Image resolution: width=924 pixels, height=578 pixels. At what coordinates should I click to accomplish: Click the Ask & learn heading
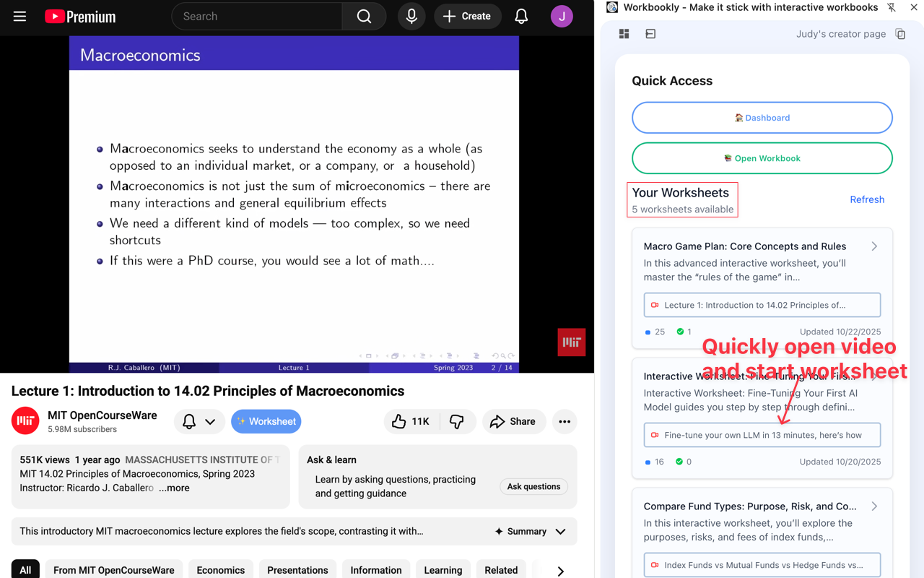(331, 460)
